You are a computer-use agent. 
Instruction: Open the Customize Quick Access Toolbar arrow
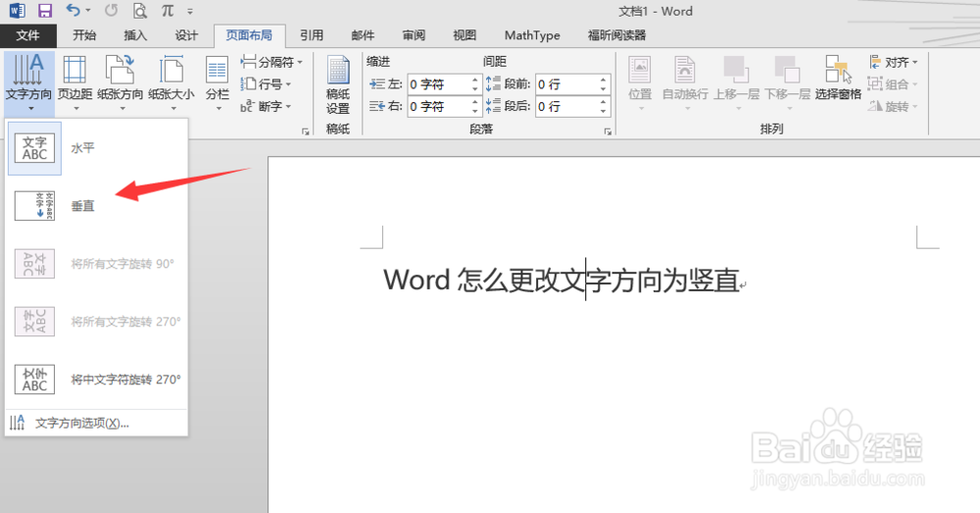tap(190, 11)
